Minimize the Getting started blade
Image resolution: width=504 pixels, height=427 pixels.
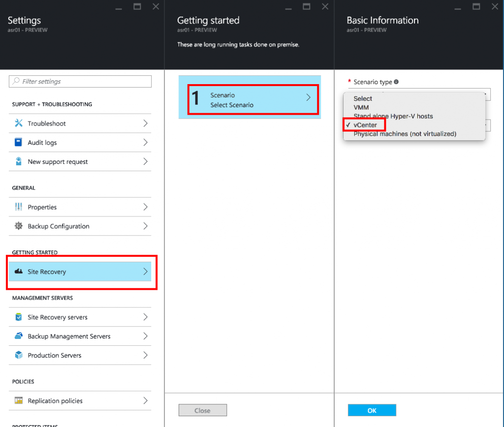pyautogui.click(x=288, y=8)
